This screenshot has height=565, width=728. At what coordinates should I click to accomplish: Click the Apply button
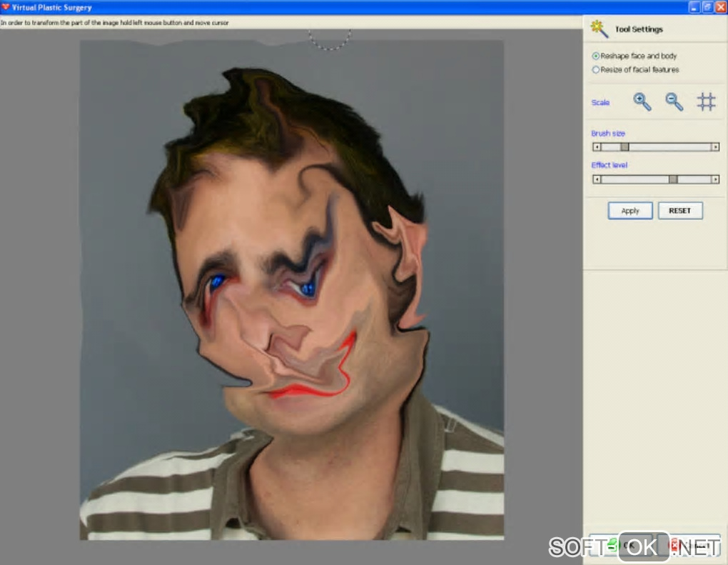[x=630, y=211]
